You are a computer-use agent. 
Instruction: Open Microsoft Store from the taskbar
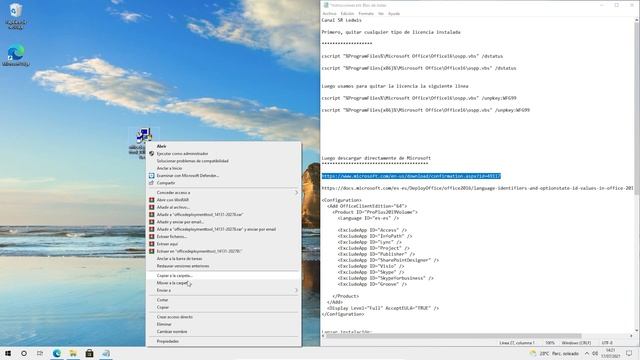[89, 353]
